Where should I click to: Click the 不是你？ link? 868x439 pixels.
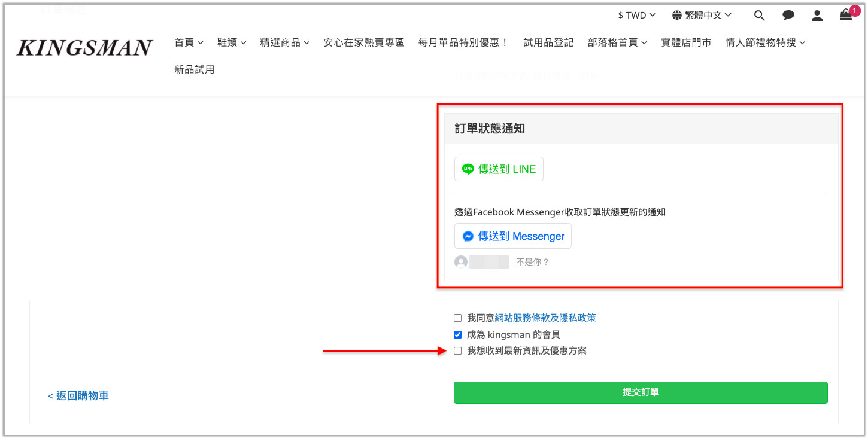click(x=533, y=262)
